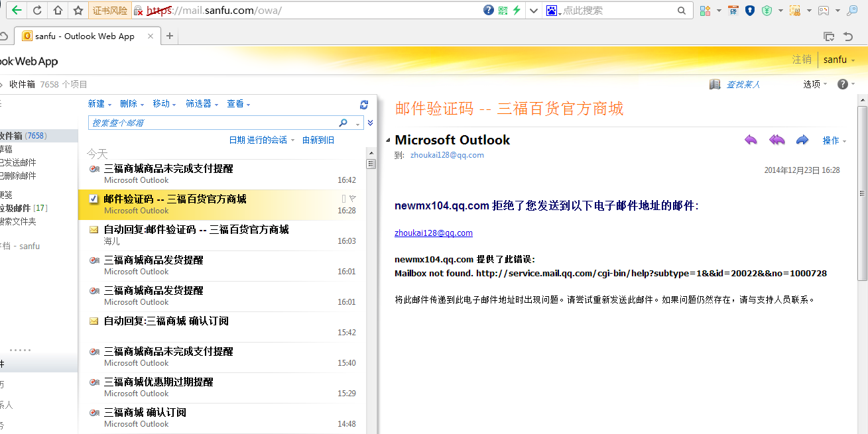Toggle sort order 由新到旧
Image resolution: width=868 pixels, height=434 pixels.
pos(318,140)
